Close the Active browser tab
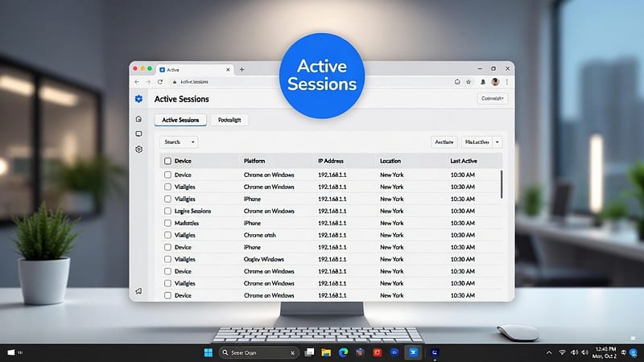The width and height of the screenshot is (644, 362). pyautogui.click(x=228, y=70)
